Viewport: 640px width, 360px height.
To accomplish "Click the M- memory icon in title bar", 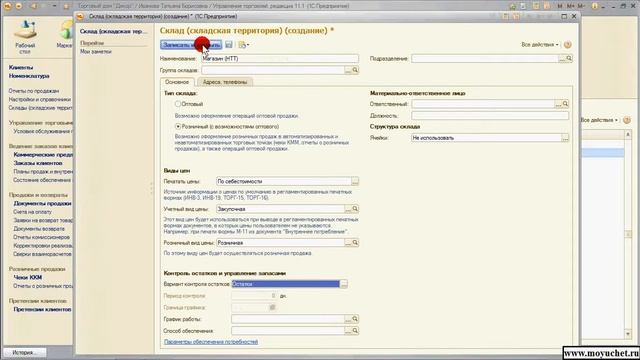I will (x=581, y=6).
